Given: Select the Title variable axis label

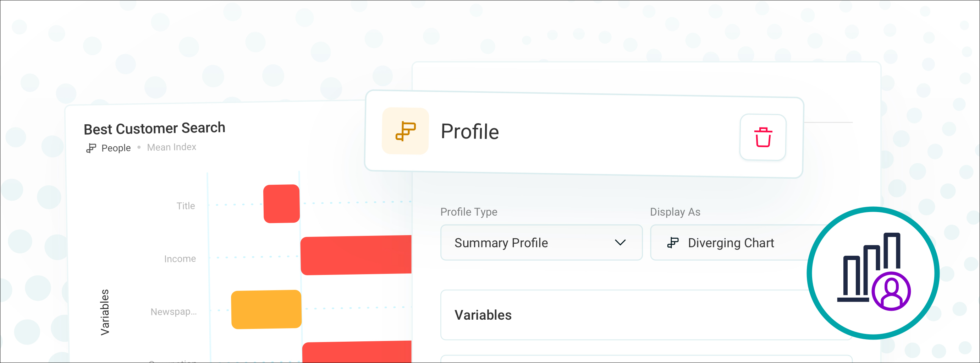Looking at the screenshot, I should pyautogui.click(x=186, y=206).
